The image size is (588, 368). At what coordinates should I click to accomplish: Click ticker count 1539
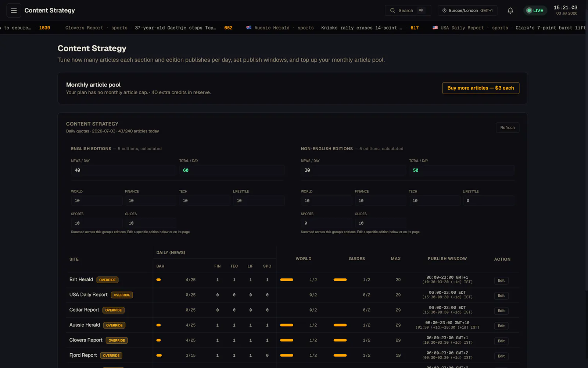point(44,28)
